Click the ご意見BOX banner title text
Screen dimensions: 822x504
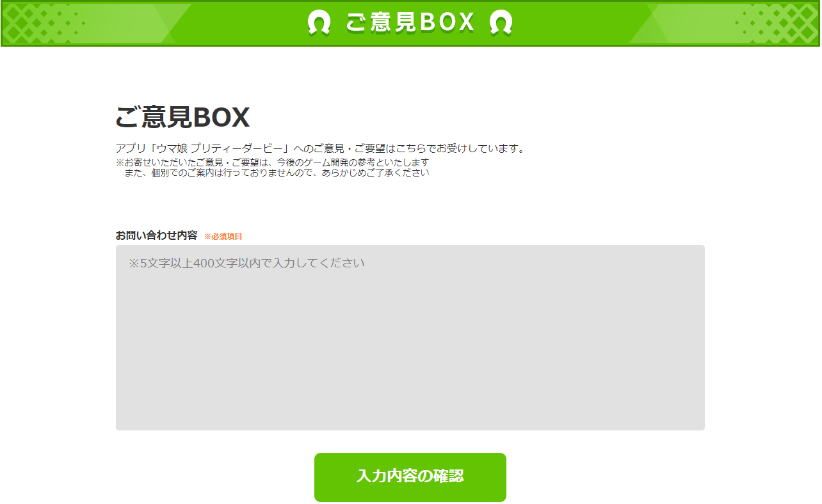(x=410, y=22)
